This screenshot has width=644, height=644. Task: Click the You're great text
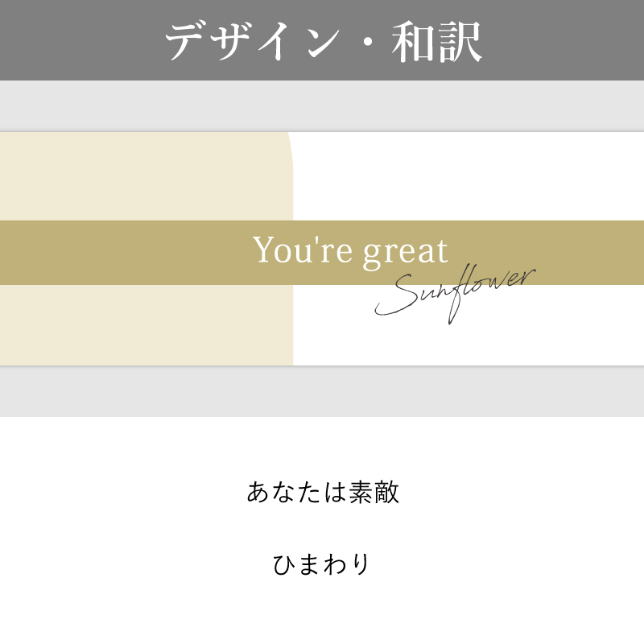(x=350, y=250)
